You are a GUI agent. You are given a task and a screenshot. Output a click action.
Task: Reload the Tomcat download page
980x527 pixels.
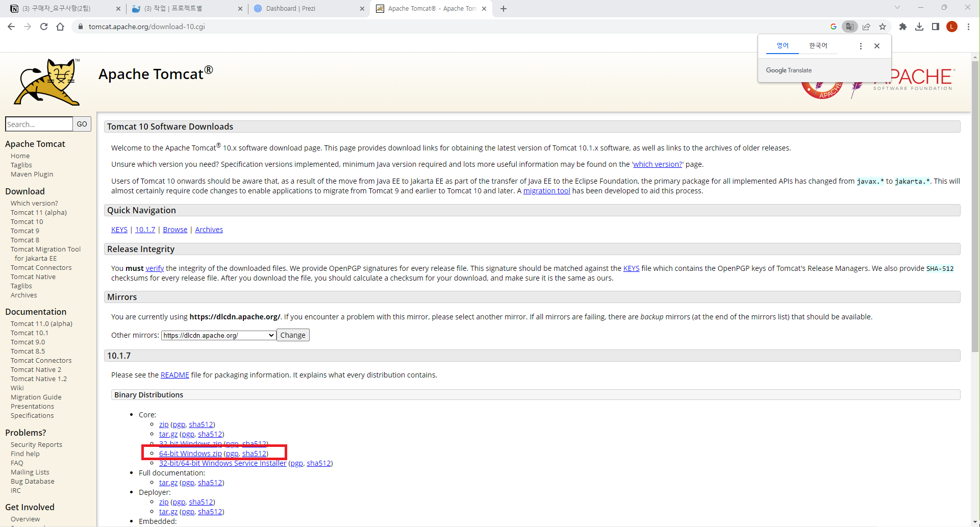click(x=44, y=27)
